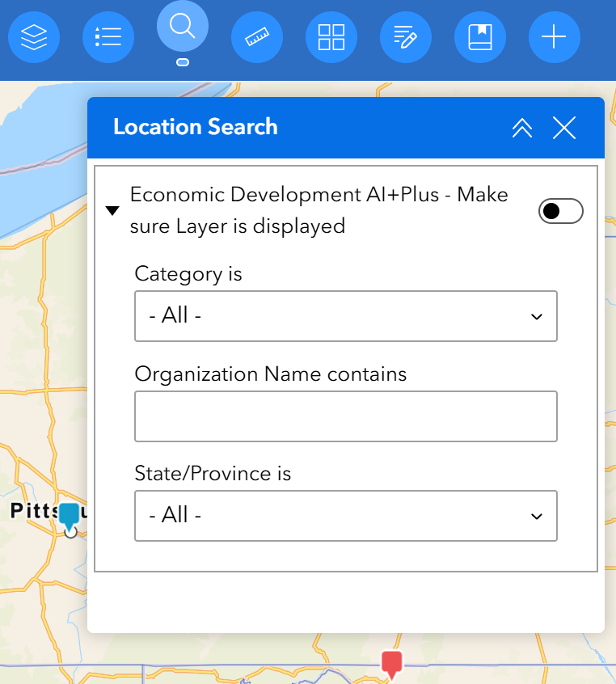Open the Edit notes pencil widget
Screen dimensions: 616x684
point(406,37)
